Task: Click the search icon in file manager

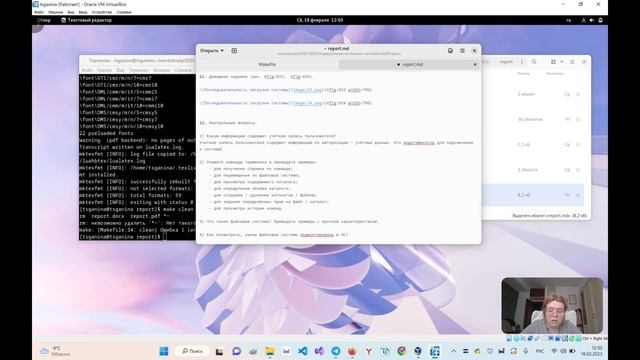Action: click(534, 62)
